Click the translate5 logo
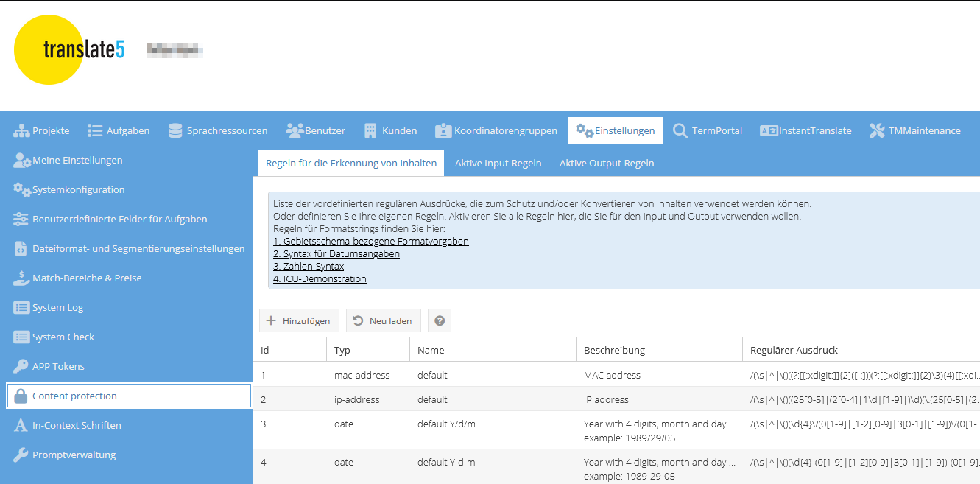The height and width of the screenshot is (484, 980). [70, 50]
